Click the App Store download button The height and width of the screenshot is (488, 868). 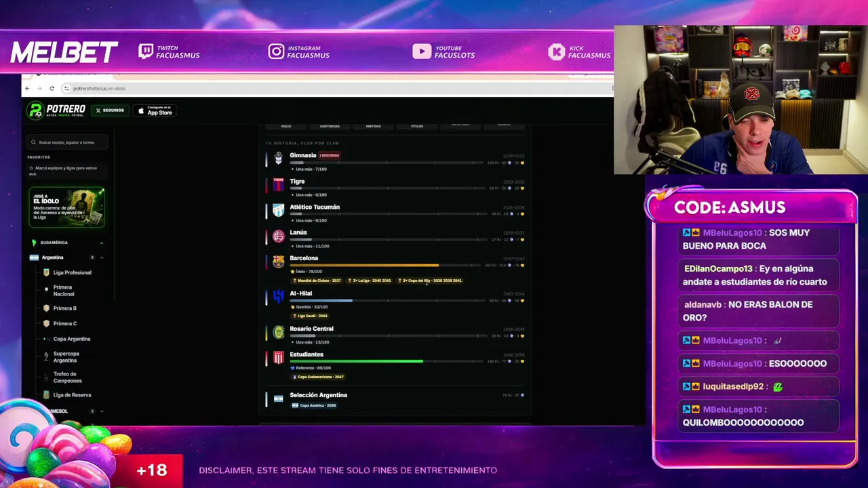[155, 110]
